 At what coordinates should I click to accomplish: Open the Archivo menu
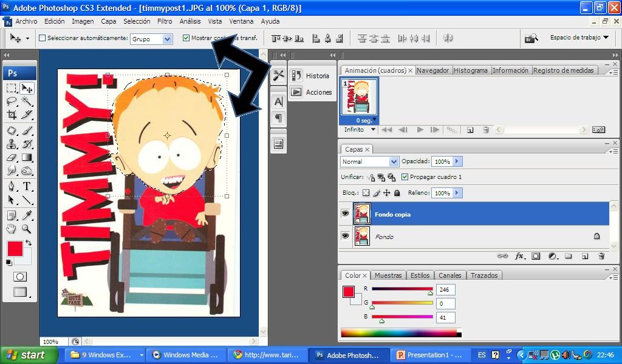(x=26, y=21)
